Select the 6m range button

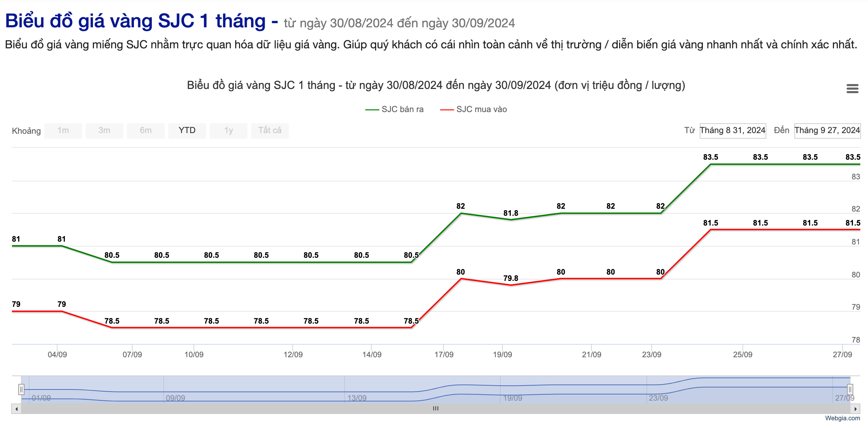pyautogui.click(x=146, y=131)
